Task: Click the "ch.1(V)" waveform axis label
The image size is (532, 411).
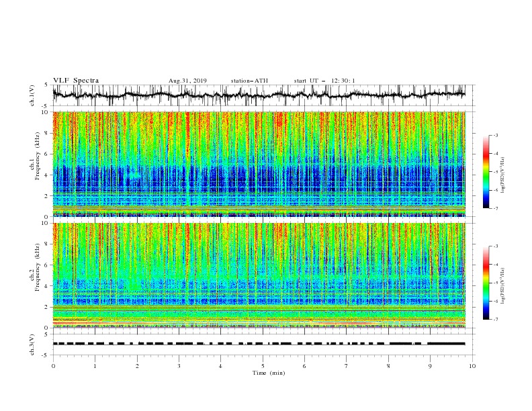Action: (32, 95)
